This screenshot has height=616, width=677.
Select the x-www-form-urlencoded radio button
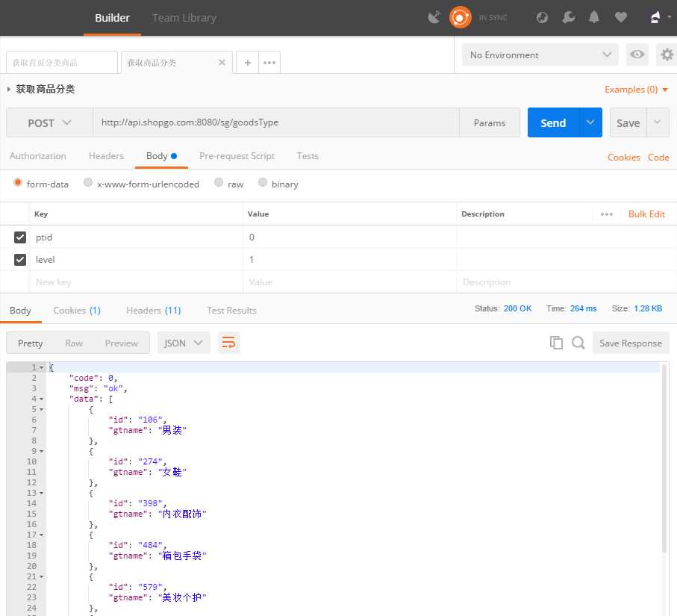point(88,182)
